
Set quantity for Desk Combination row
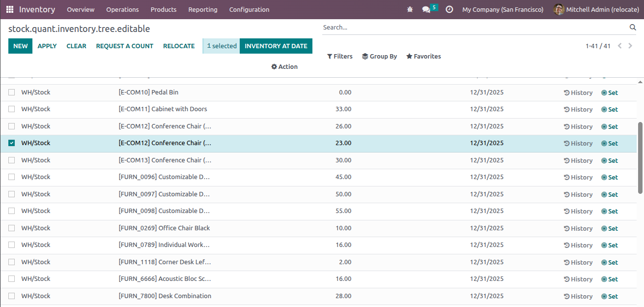(610, 296)
